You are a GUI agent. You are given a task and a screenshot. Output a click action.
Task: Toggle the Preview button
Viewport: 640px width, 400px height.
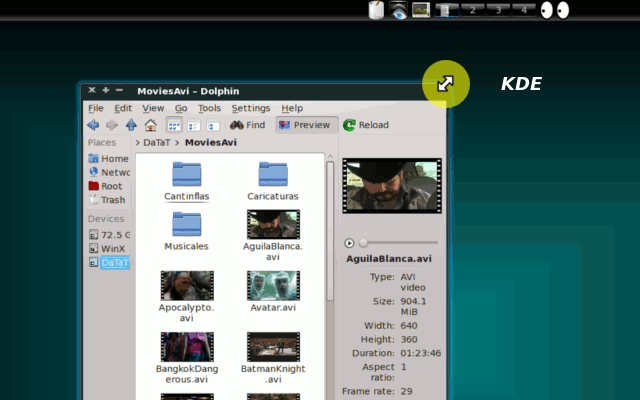[307, 125]
